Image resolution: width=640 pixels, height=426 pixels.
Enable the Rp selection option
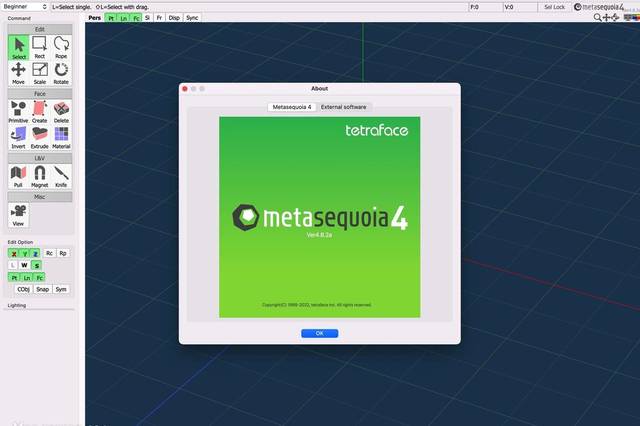[x=63, y=253]
